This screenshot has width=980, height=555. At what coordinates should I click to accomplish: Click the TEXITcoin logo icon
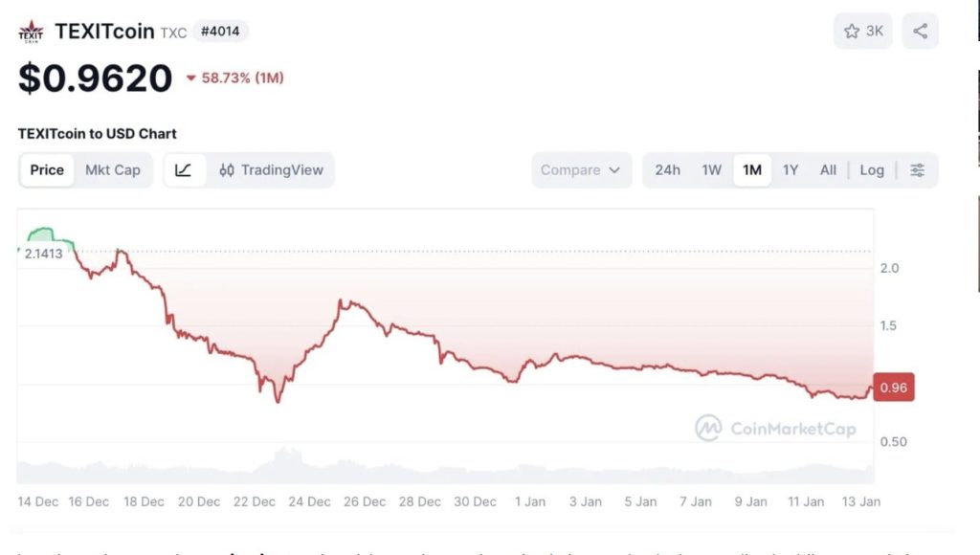click(31, 32)
